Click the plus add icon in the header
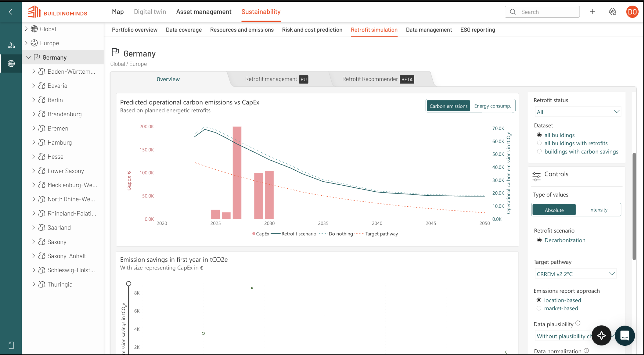Screen dimensions: 644x355 592,12
